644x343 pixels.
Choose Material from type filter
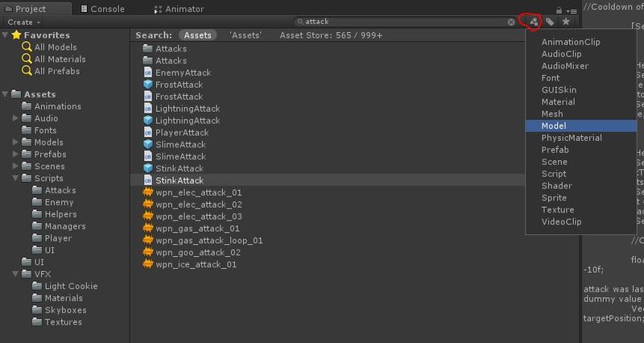(x=558, y=102)
